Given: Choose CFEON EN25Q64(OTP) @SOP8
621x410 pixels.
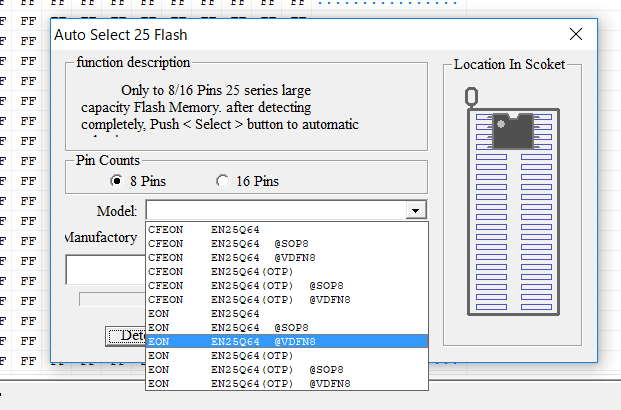Looking at the screenshot, I should [x=287, y=286].
